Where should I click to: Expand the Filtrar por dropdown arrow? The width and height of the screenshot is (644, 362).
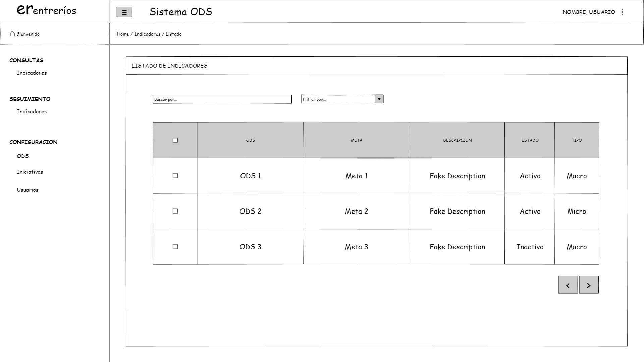[x=379, y=99]
